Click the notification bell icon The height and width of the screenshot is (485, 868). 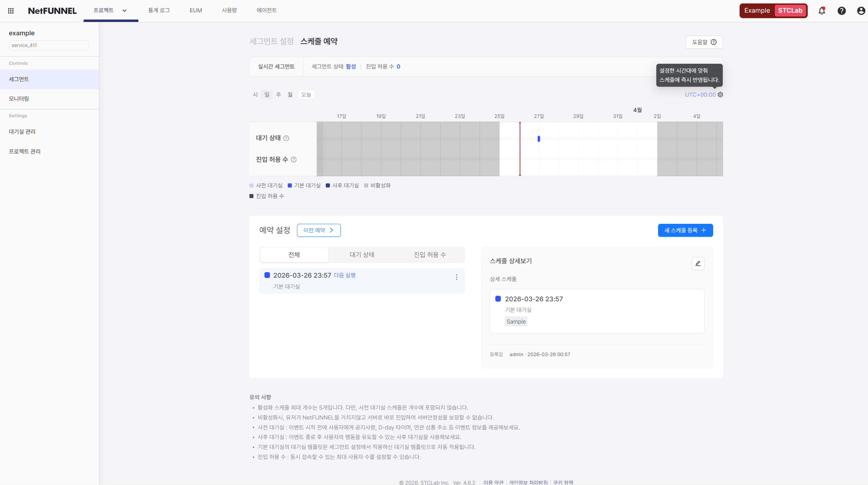[822, 11]
